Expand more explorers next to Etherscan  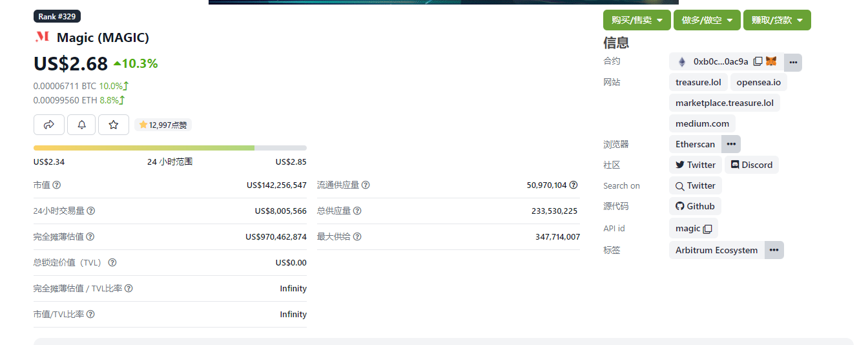pos(731,144)
